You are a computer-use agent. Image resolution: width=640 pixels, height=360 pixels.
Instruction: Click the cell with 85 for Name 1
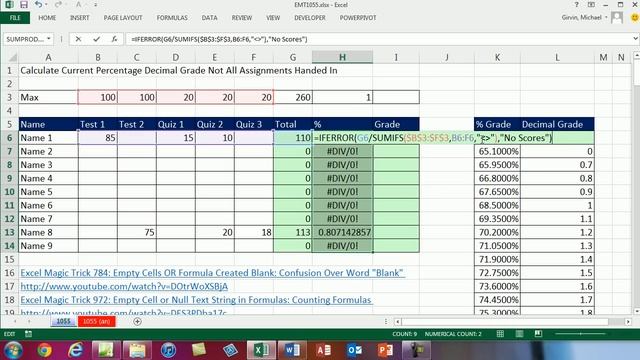click(98, 138)
